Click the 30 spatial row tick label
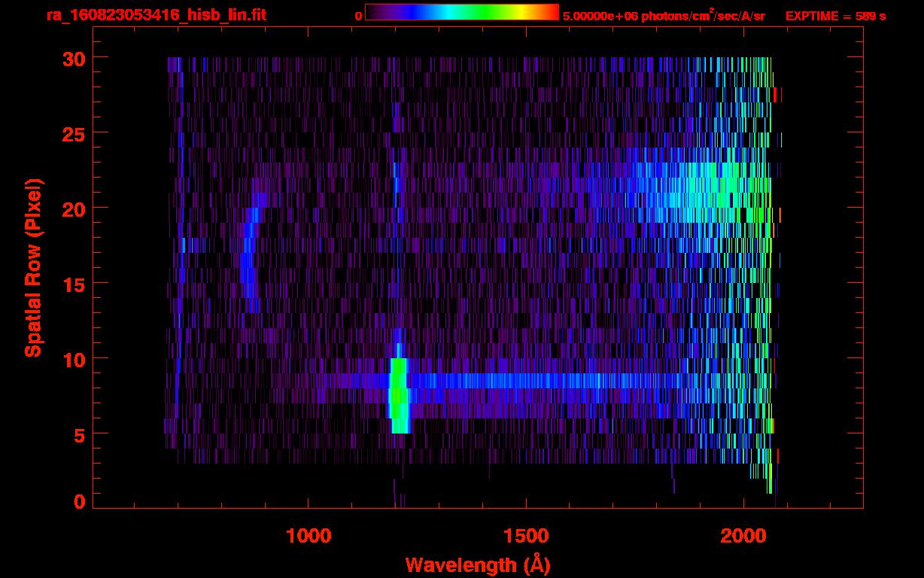Viewport: 924px width, 578px height. [73, 58]
